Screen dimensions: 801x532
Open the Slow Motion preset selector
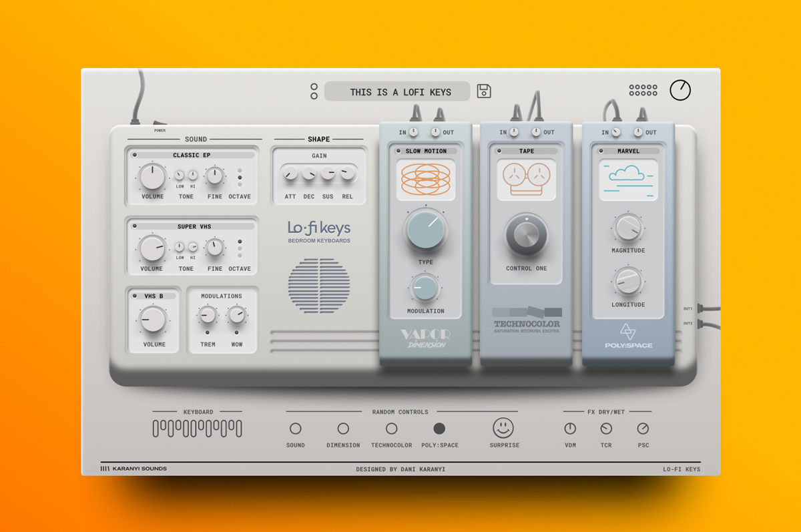(426, 151)
